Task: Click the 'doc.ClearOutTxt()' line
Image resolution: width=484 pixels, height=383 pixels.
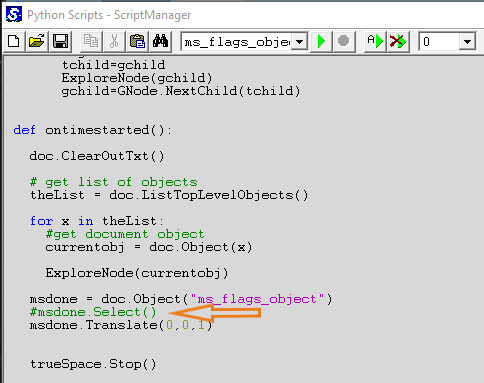Action: [97, 156]
